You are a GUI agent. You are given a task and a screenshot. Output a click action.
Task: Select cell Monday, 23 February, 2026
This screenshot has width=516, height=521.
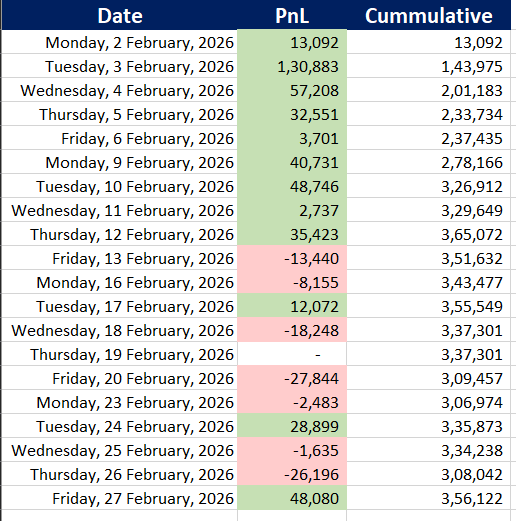(x=120, y=402)
